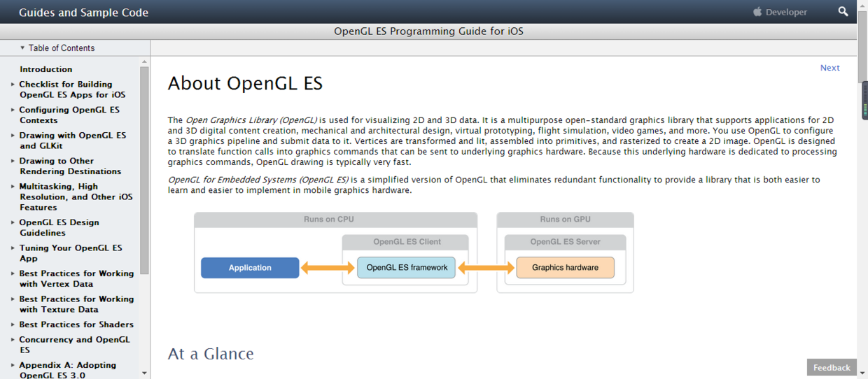The image size is (868, 379).
Task: Expand Checklist for Building OpenGL ES Apps
Action: (x=13, y=85)
